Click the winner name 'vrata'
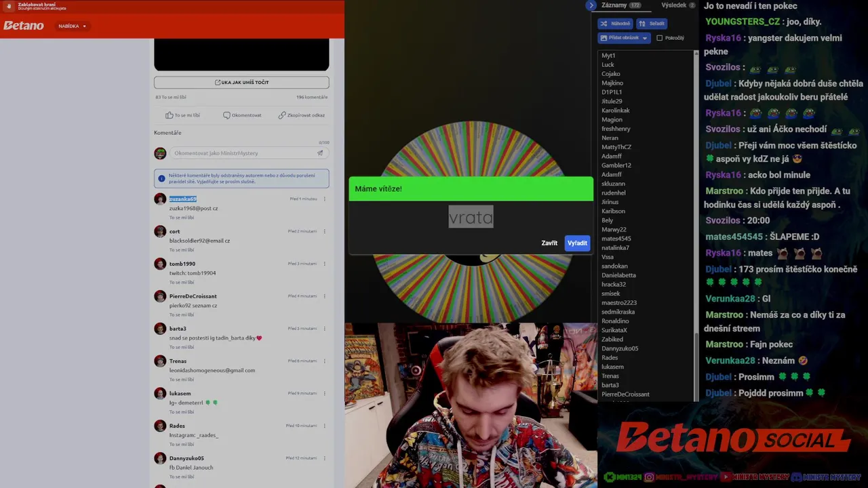Image resolution: width=868 pixels, height=488 pixels. point(471,217)
